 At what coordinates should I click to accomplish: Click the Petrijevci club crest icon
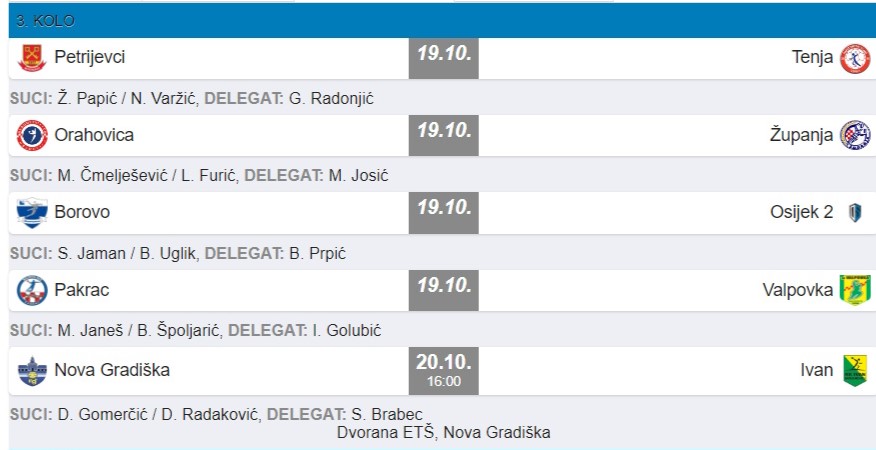click(32, 58)
